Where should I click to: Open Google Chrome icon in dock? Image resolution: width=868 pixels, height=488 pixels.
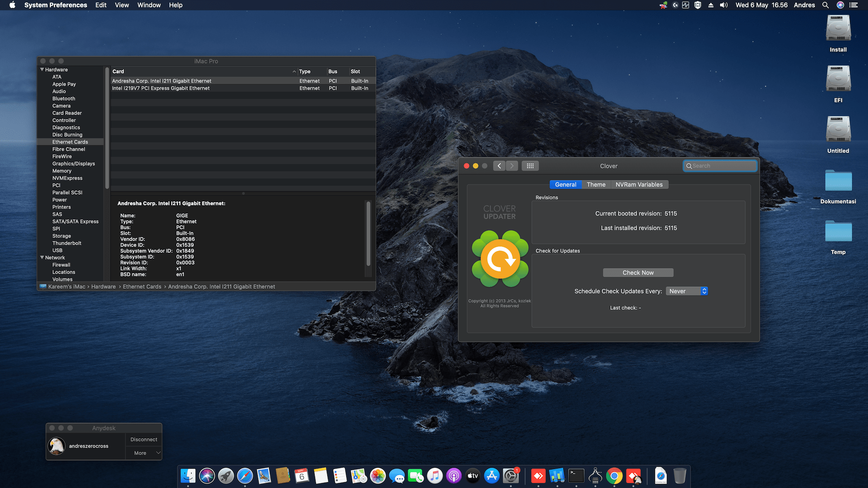(614, 476)
